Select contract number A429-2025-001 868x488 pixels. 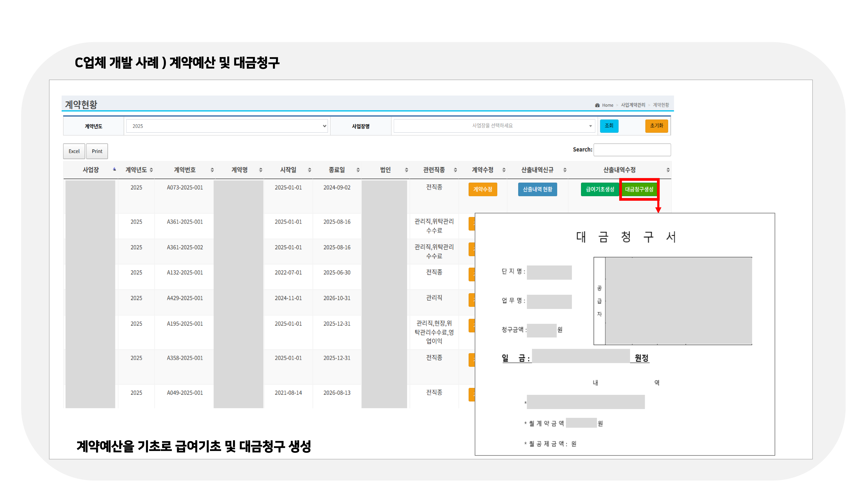185,298
